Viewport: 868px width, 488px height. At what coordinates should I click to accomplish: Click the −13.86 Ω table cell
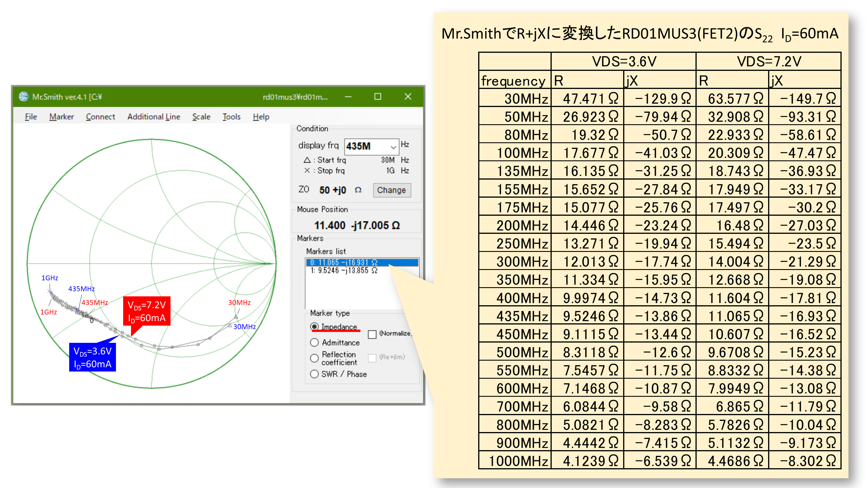click(660, 316)
